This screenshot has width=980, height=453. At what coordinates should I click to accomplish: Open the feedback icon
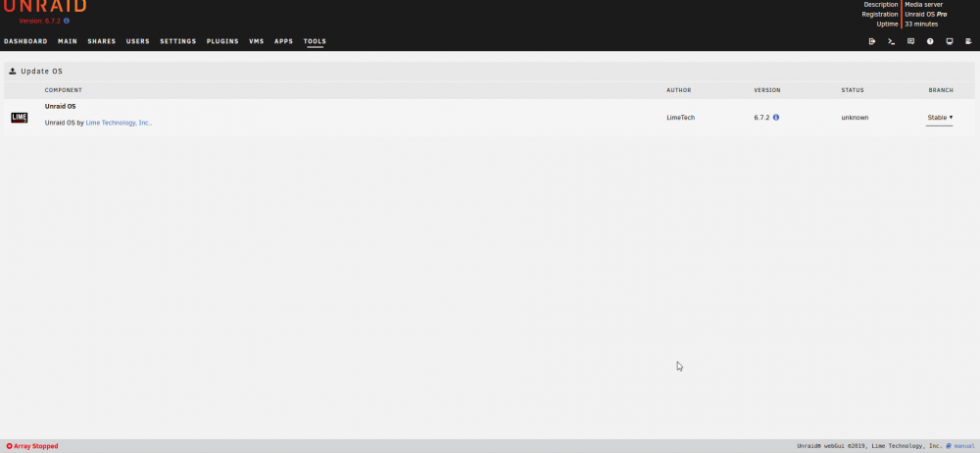click(910, 41)
